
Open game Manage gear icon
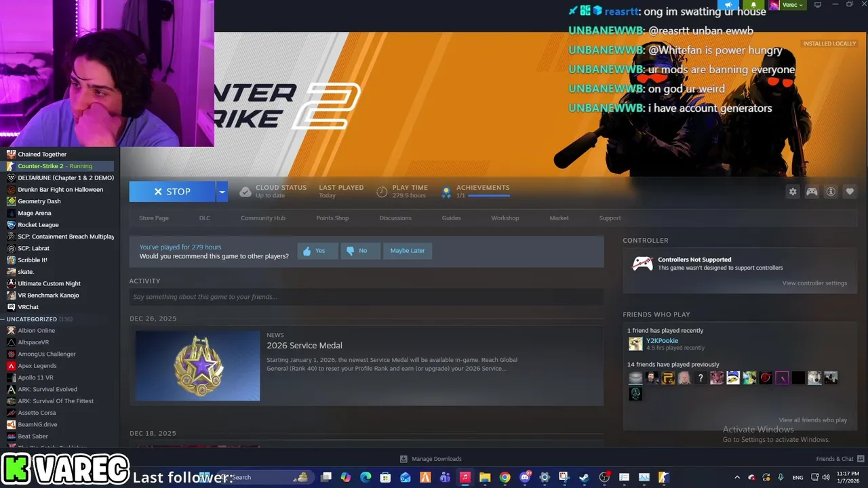coord(793,192)
